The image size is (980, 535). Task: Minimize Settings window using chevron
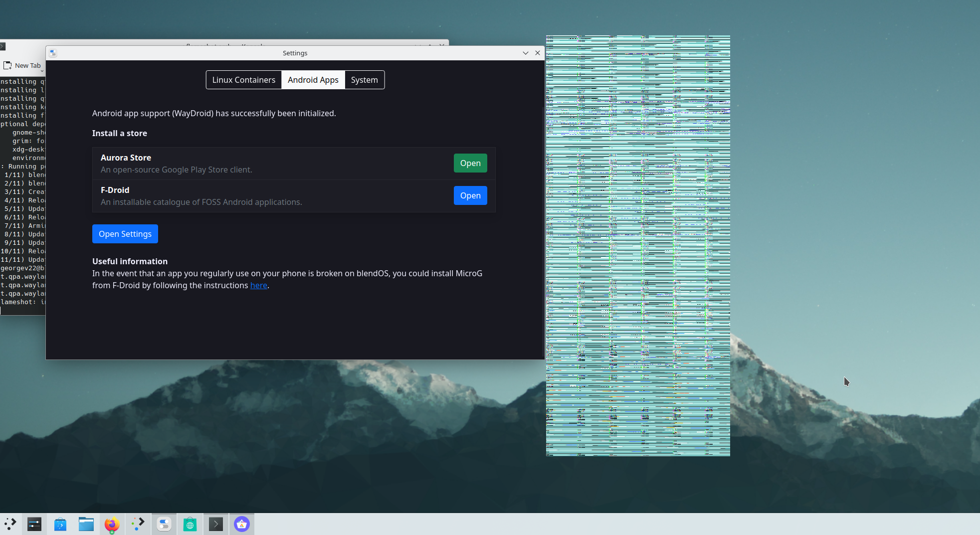pos(525,53)
